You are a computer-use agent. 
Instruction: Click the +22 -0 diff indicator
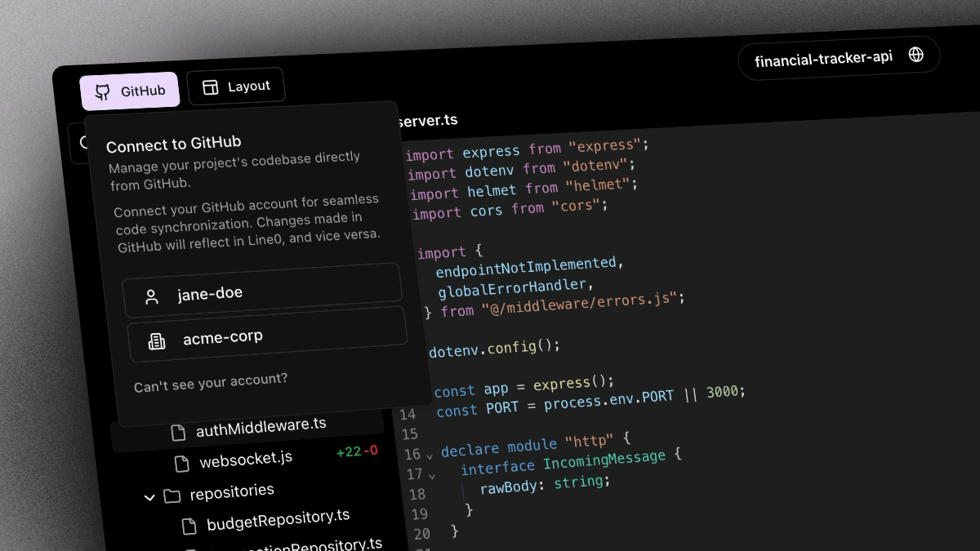point(357,451)
